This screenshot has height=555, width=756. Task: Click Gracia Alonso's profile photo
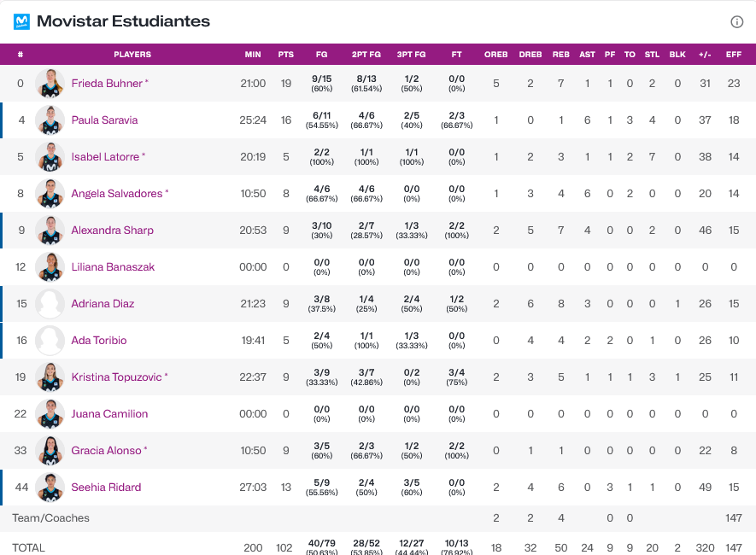[x=50, y=451]
